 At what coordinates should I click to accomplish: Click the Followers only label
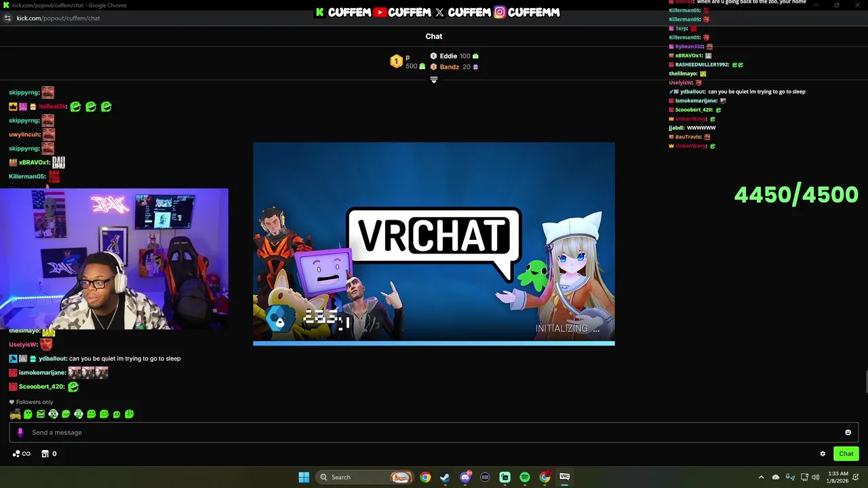click(x=35, y=403)
